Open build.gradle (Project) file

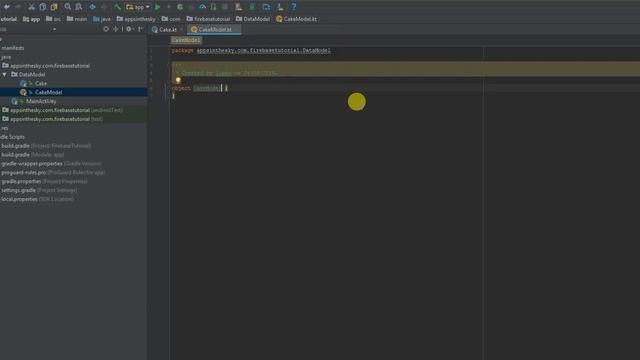pyautogui.click(x=46, y=146)
